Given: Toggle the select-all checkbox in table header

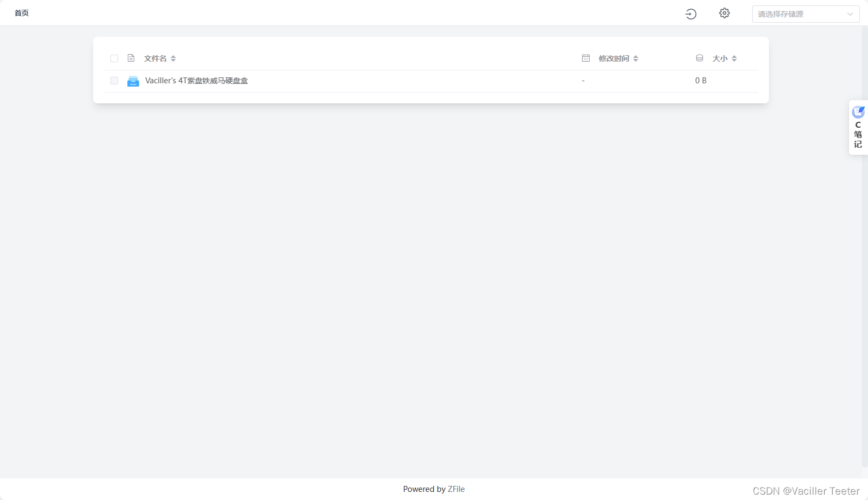Looking at the screenshot, I should click(114, 58).
